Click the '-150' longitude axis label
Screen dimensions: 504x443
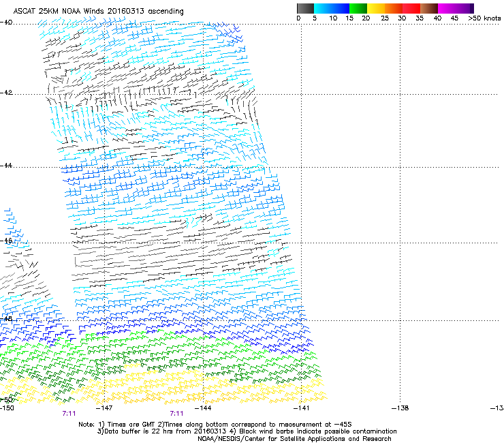7,408
